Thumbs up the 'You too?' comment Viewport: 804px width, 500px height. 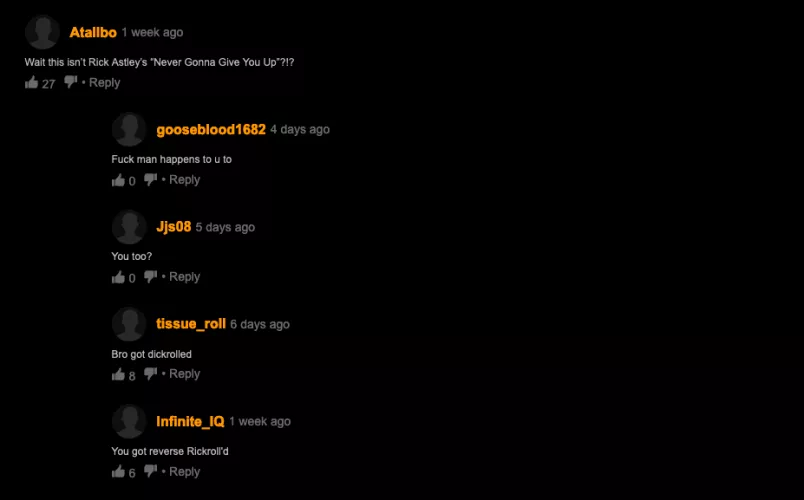click(x=118, y=277)
